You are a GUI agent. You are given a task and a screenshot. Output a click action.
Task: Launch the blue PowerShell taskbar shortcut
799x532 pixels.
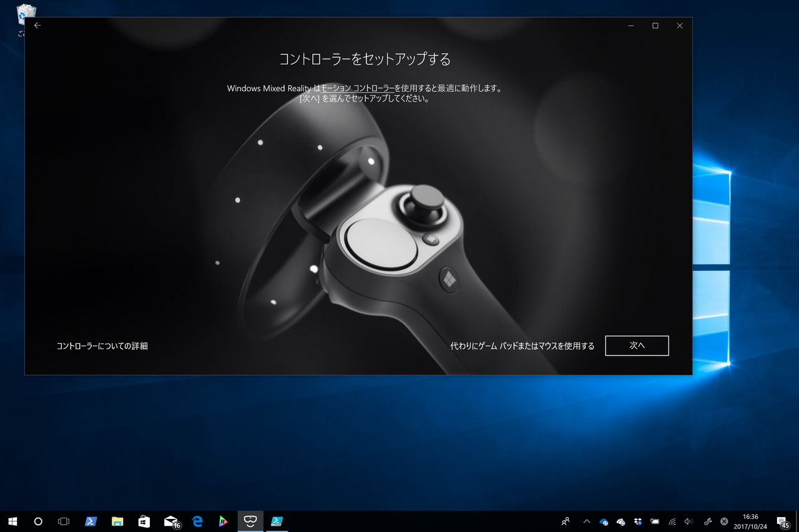click(x=91, y=521)
